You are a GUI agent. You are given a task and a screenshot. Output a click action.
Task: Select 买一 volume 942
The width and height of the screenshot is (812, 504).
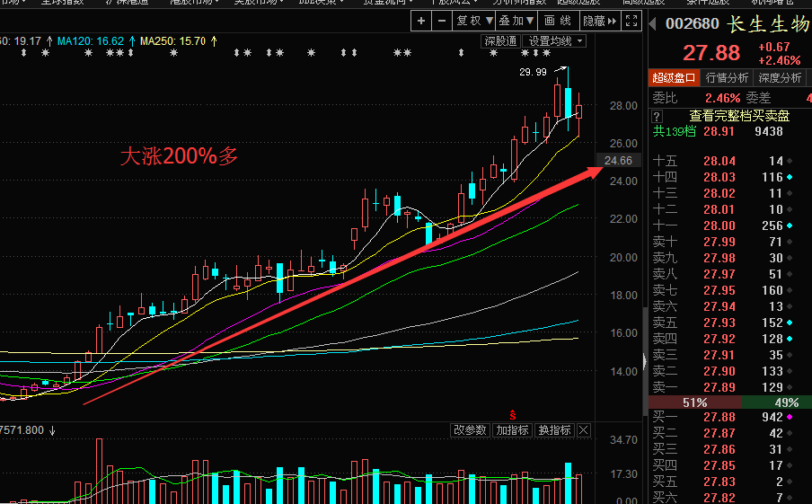click(x=772, y=417)
